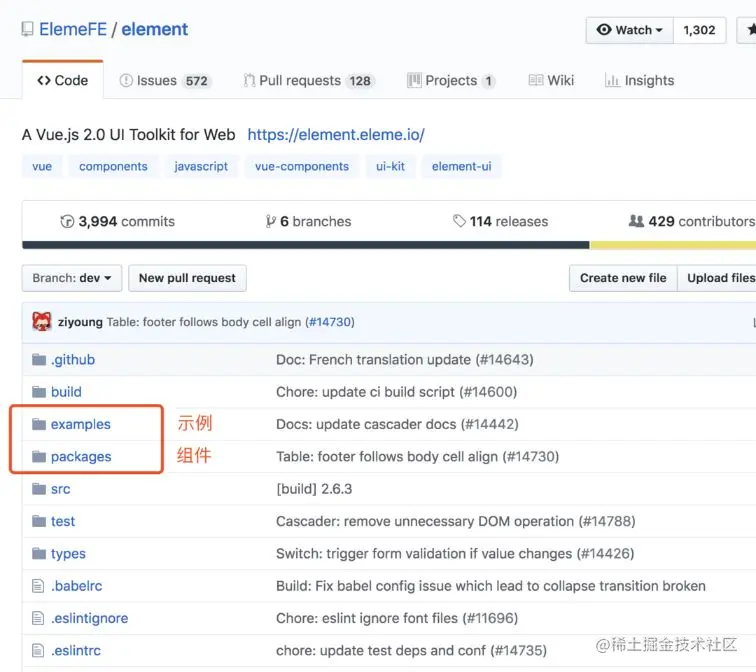Click the Pull requests merge icon
Image resolution: width=756 pixels, height=672 pixels.
point(249,81)
